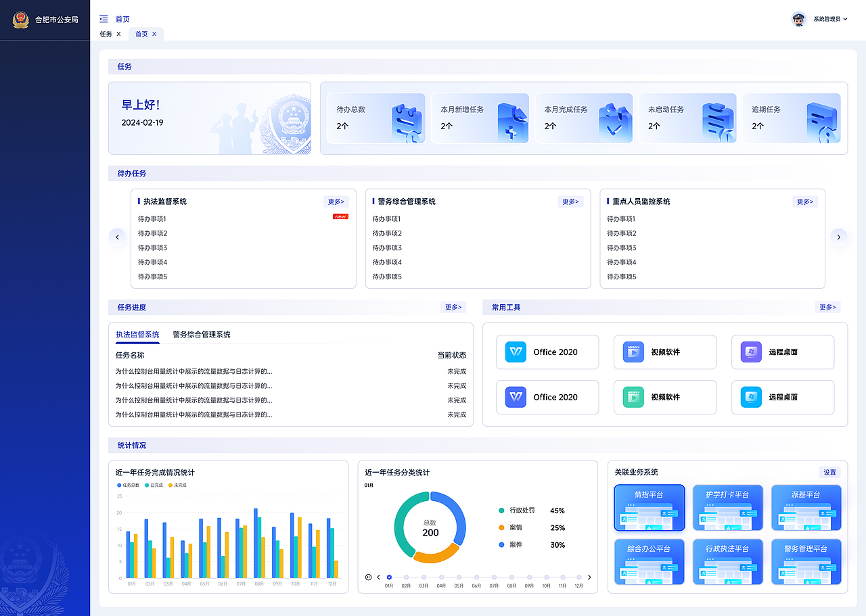
Task: Click the 逾期任务 card icon
Action: coord(823,122)
